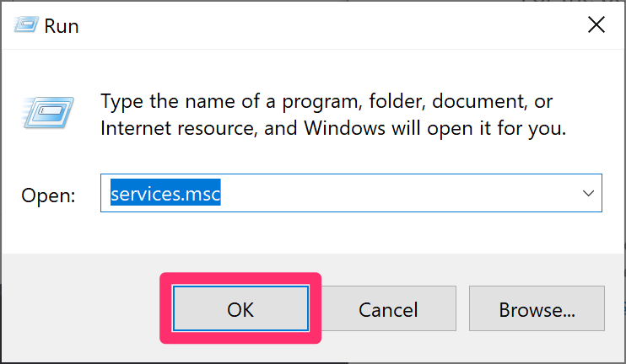
Task: Click the gray strip beneath the Browse button
Action: [537, 346]
